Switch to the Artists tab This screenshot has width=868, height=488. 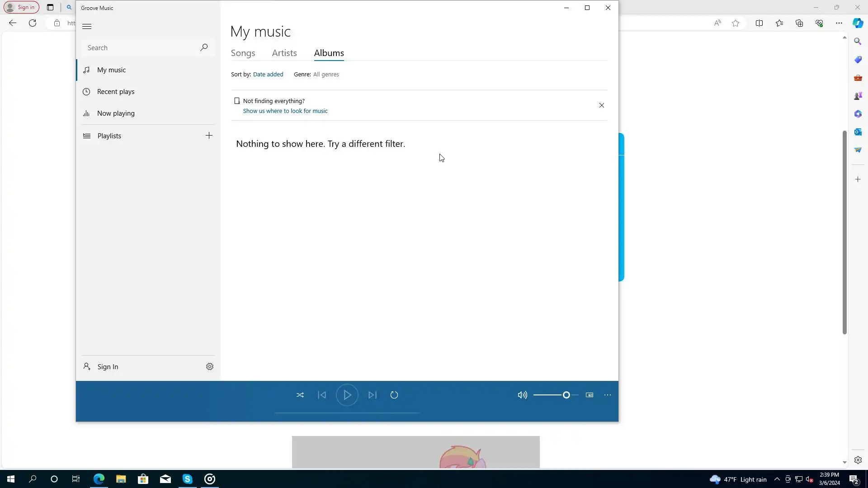[284, 53]
